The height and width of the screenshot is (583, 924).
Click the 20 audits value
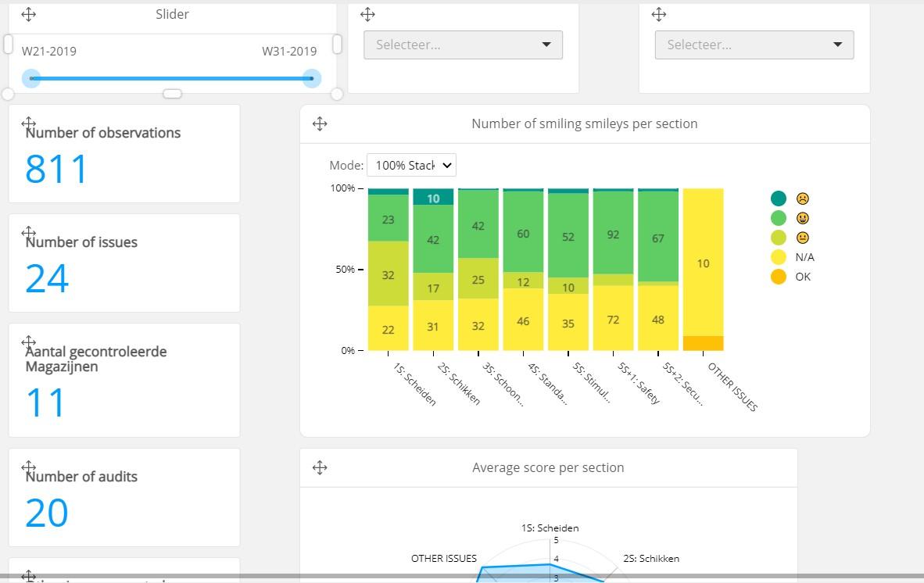tap(47, 513)
